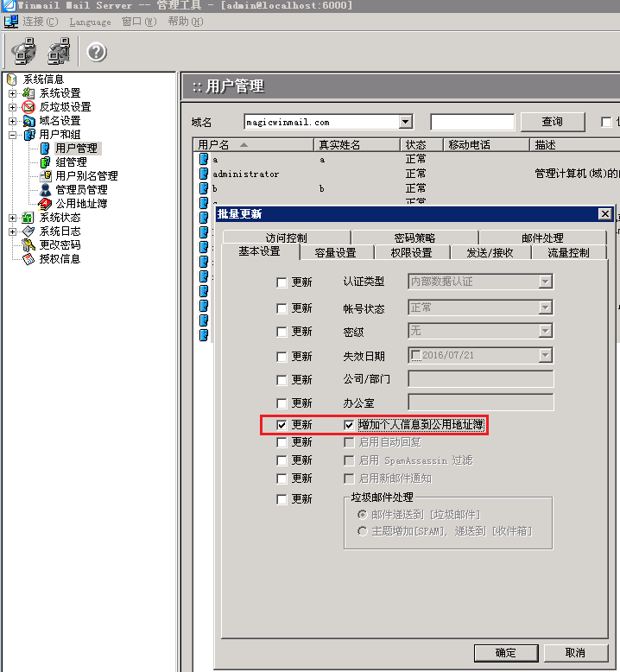Switch to 容量设置 tab
Image resolution: width=620 pixels, height=672 pixels.
coord(335,253)
